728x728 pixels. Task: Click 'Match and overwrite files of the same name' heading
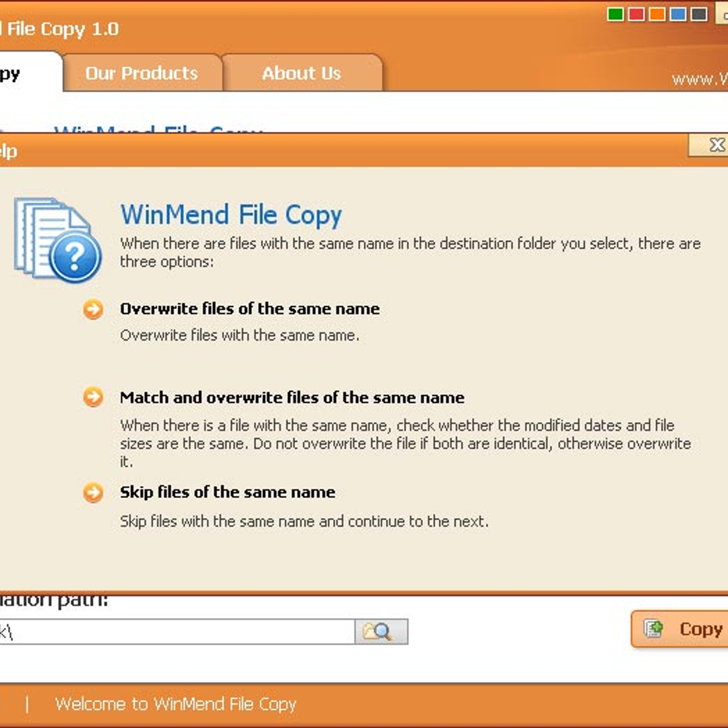[x=292, y=398]
